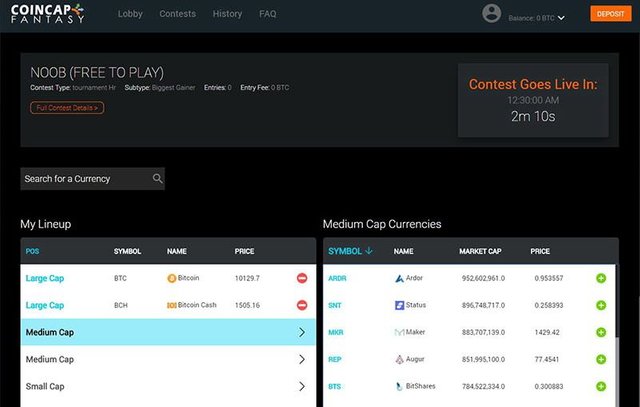
Task: Click the Ardor coin logo
Action: 399,278
